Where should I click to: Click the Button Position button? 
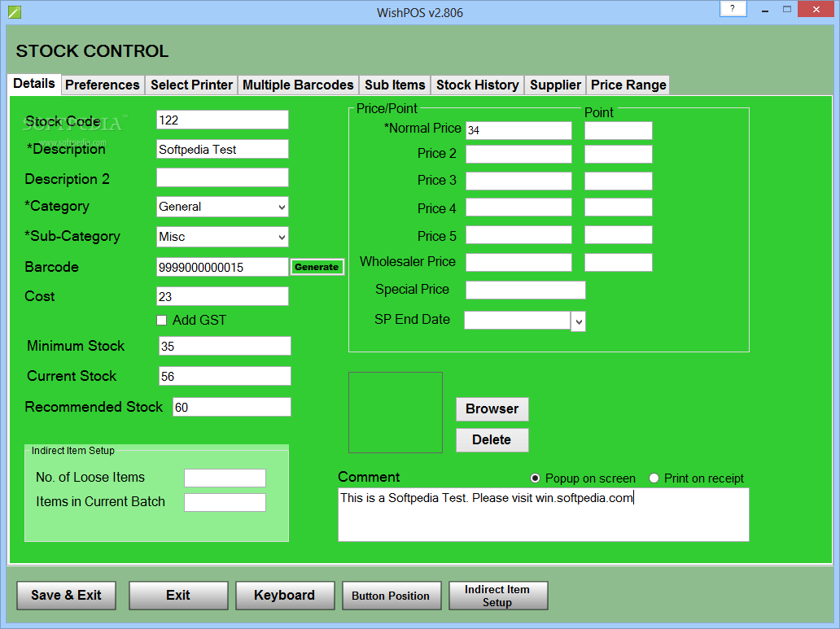[391, 596]
